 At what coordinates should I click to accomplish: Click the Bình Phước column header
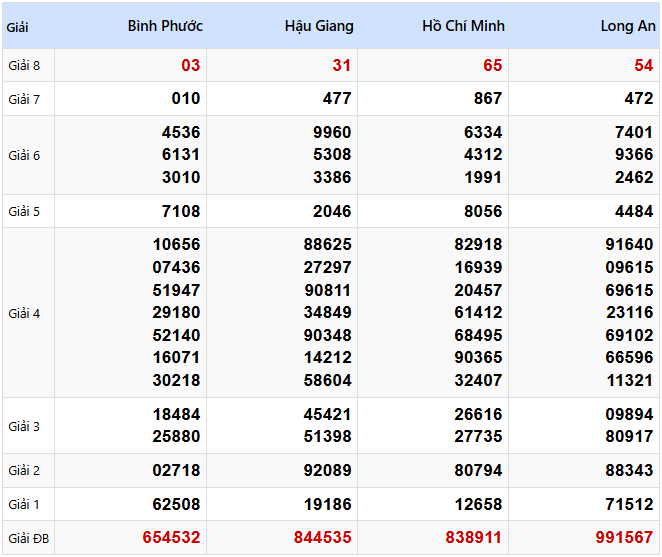coord(165,26)
